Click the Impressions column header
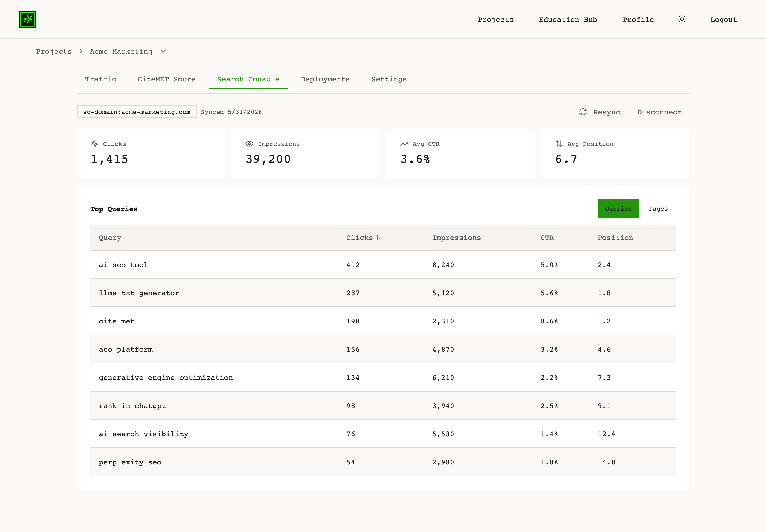Image resolution: width=766 pixels, height=532 pixels. coord(456,238)
